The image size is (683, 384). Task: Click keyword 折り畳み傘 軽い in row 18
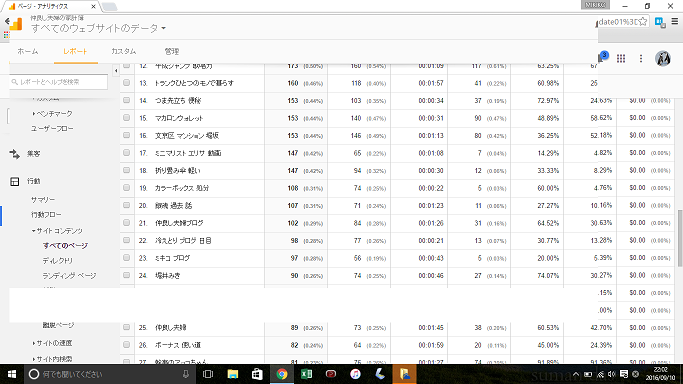pyautogui.click(x=178, y=171)
